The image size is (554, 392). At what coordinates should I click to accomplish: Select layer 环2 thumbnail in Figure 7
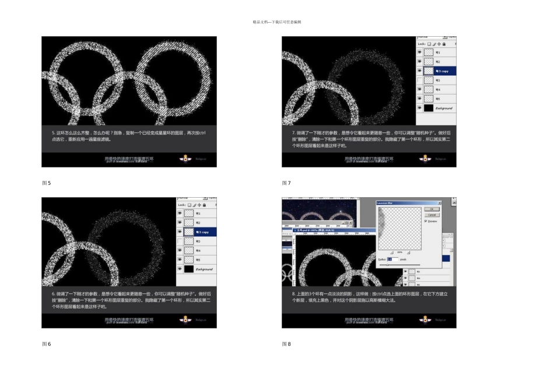[x=429, y=61]
